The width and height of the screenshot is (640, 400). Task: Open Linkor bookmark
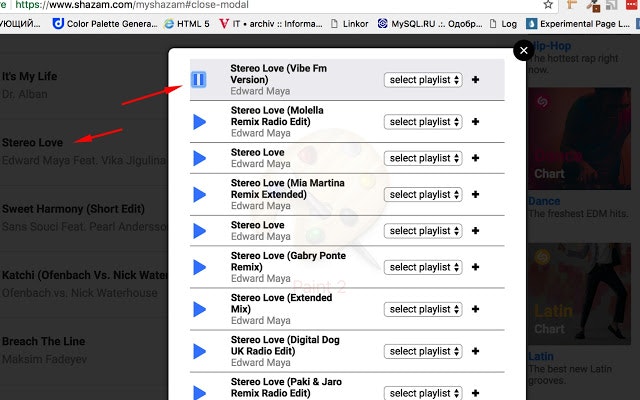(349, 24)
